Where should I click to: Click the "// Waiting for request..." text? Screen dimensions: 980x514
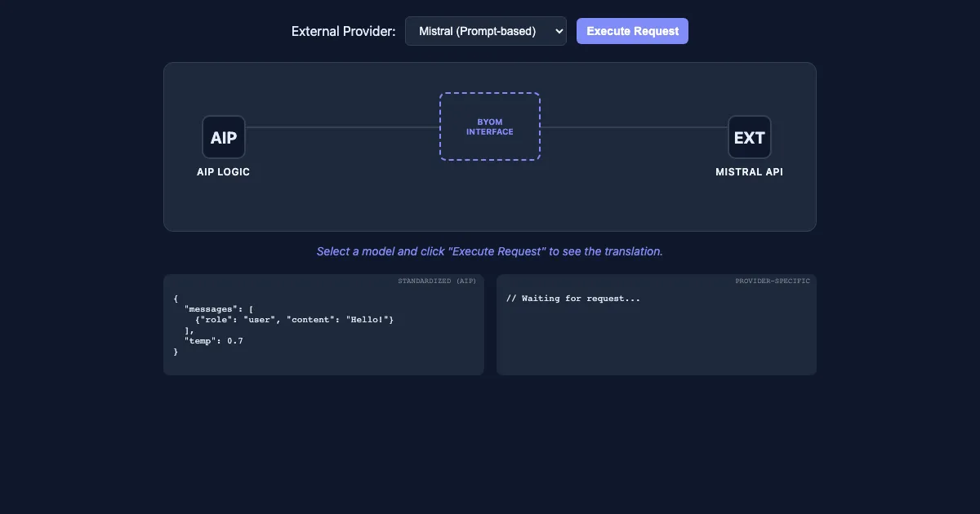573,299
